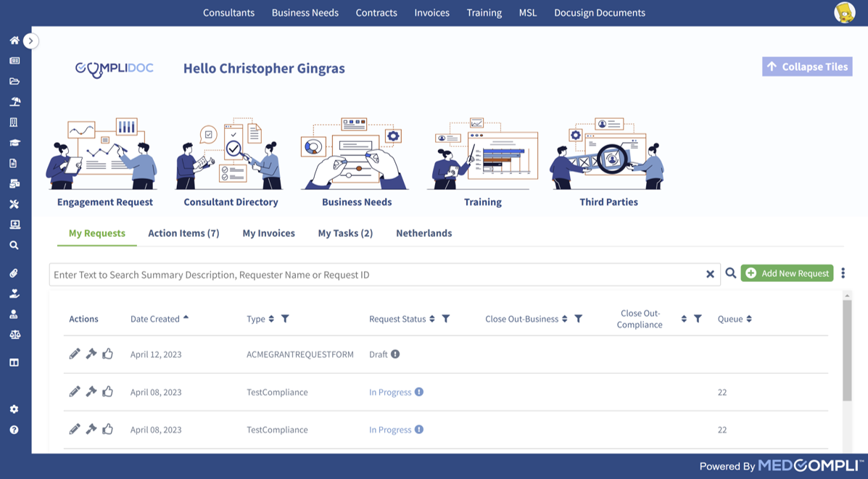Click the info icon beside Draft status

pos(395,354)
